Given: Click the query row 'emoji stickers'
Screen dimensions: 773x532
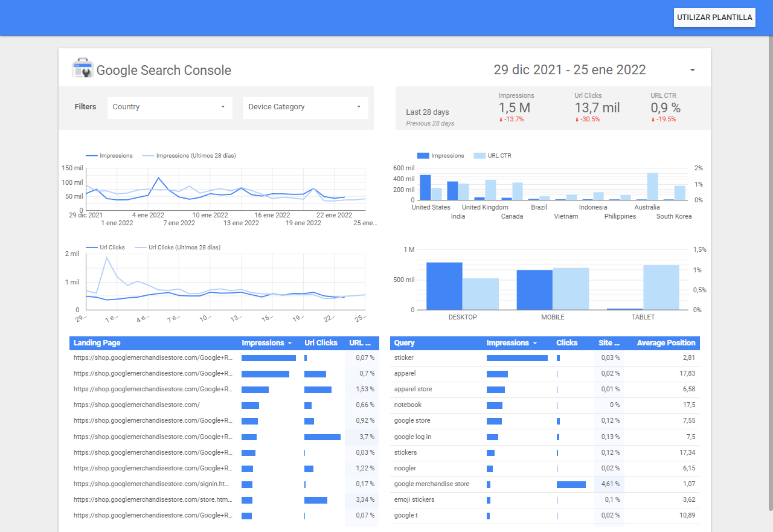Looking at the screenshot, I should point(545,500).
